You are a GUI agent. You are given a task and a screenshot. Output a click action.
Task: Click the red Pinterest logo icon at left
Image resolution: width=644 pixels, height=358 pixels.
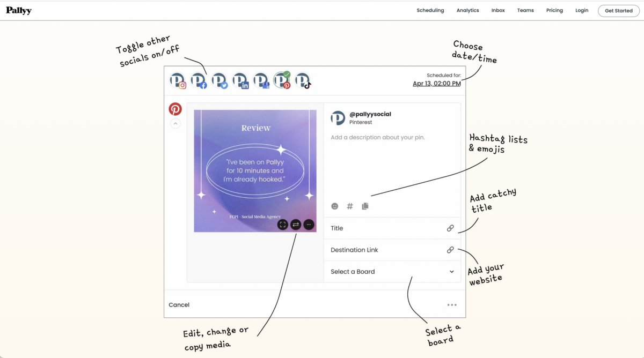click(175, 109)
